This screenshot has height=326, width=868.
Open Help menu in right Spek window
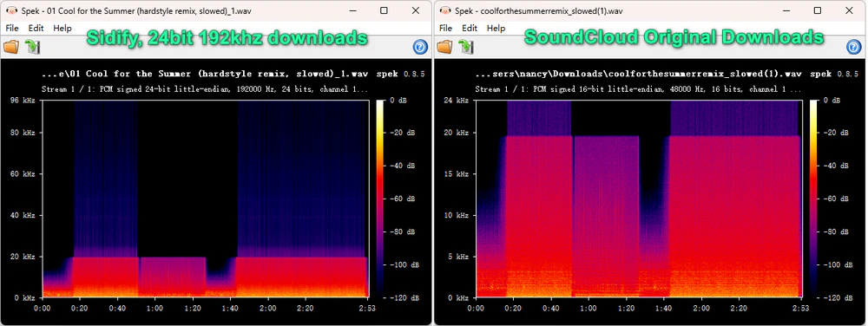pos(496,28)
